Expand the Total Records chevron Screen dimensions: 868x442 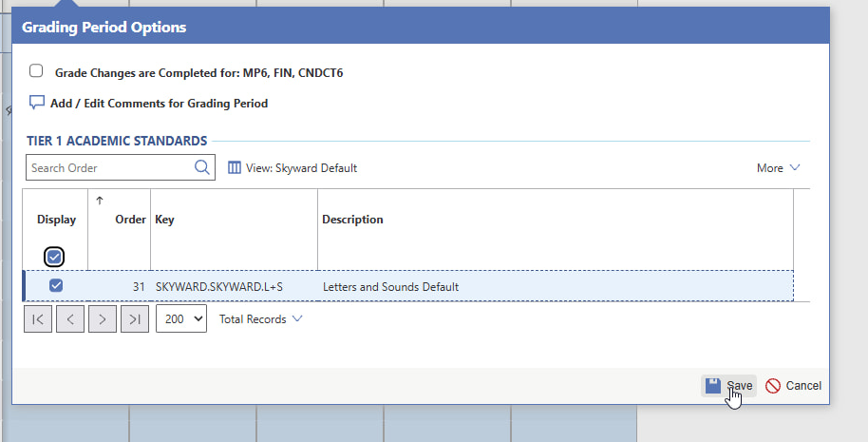pyautogui.click(x=297, y=318)
